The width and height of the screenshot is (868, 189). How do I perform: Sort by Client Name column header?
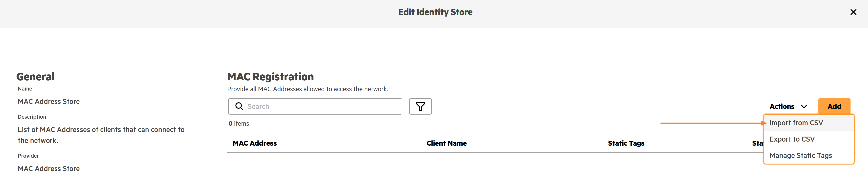click(x=446, y=143)
